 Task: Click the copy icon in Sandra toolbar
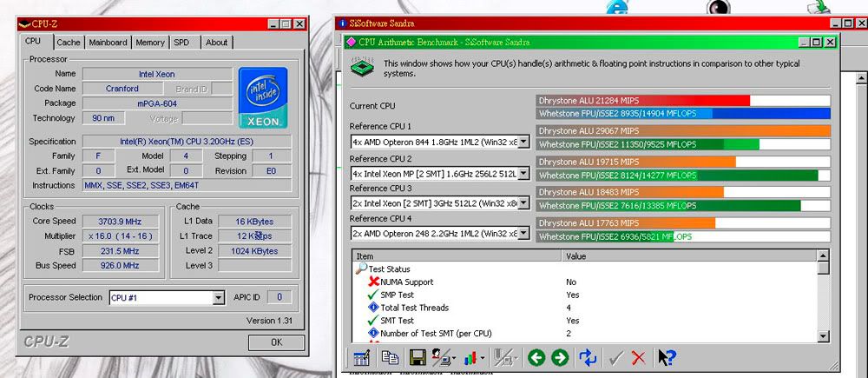coord(391,358)
